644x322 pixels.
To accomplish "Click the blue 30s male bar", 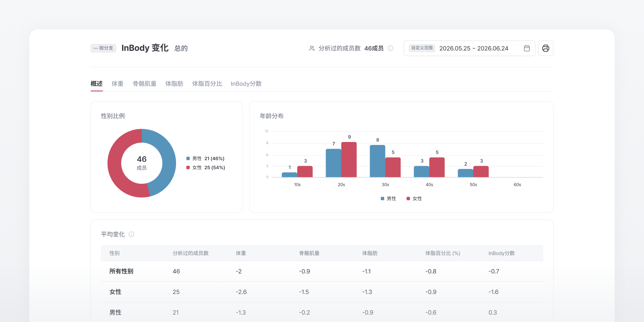I will (x=378, y=161).
